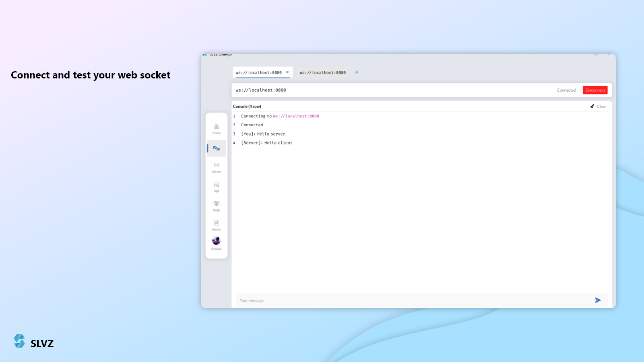The image size is (644, 362).
Task: Switch to the second ws://localhost:8080 tab
Action: [322, 73]
